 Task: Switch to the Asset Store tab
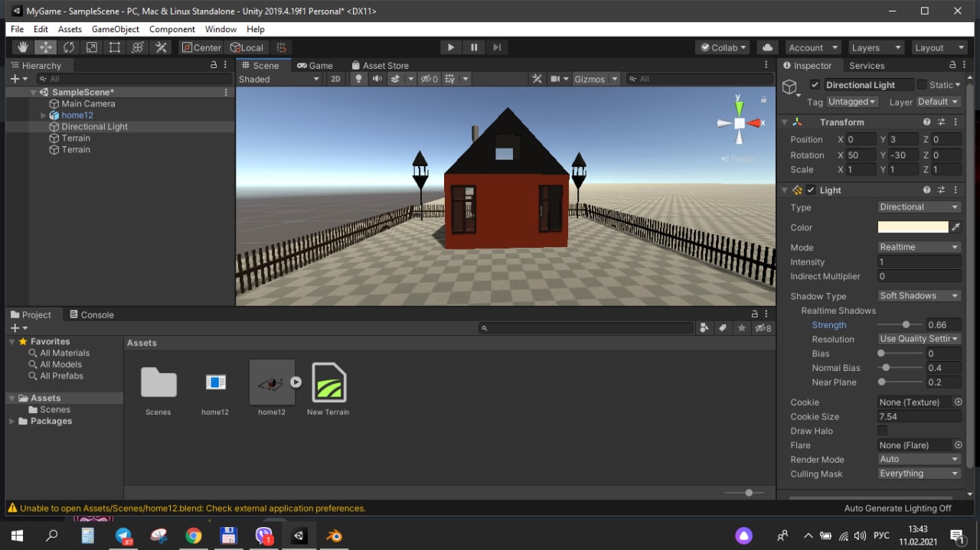point(380,65)
